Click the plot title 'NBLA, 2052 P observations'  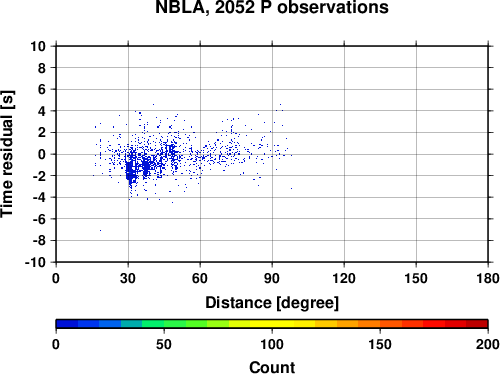click(272, 7)
